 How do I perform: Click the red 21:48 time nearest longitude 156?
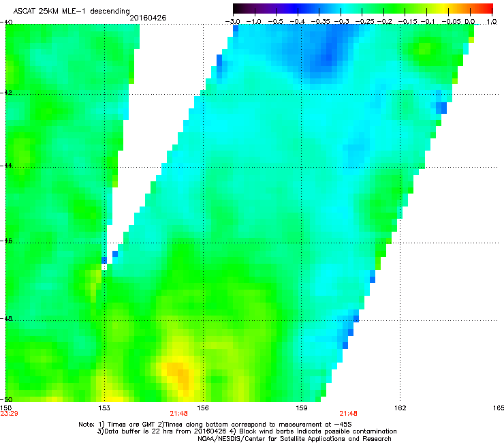(178, 414)
